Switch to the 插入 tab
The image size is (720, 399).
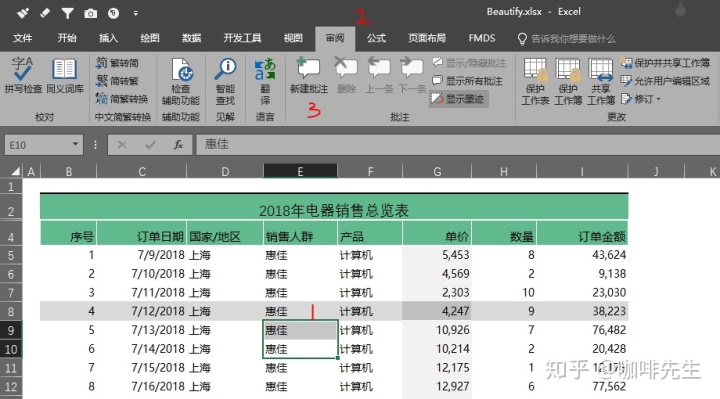pos(108,38)
